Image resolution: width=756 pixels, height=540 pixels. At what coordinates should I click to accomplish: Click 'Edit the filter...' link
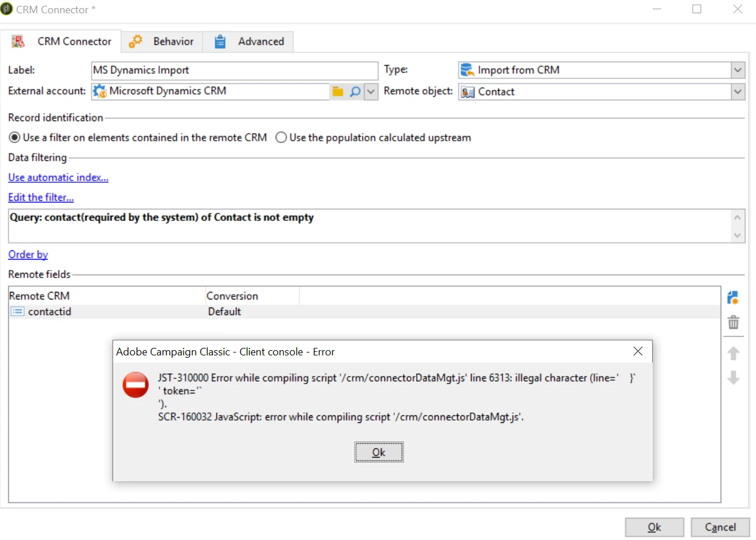41,197
